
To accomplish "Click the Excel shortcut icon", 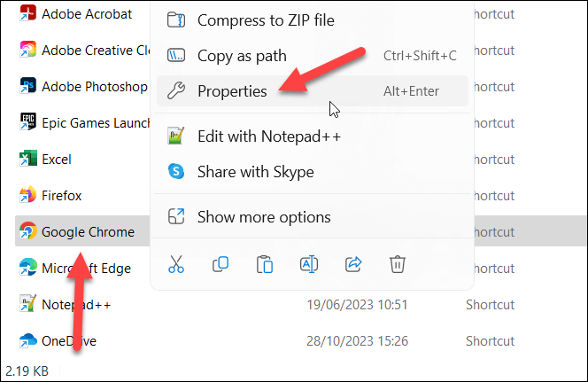I will [27, 160].
